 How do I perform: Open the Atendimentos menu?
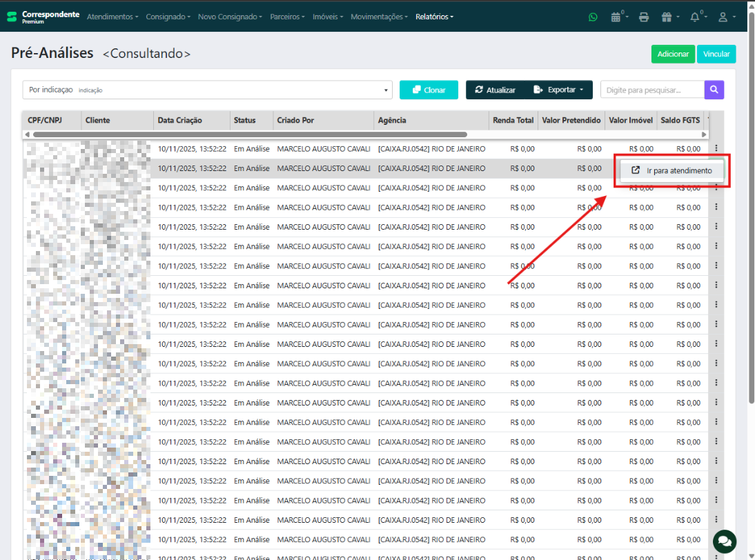112,17
